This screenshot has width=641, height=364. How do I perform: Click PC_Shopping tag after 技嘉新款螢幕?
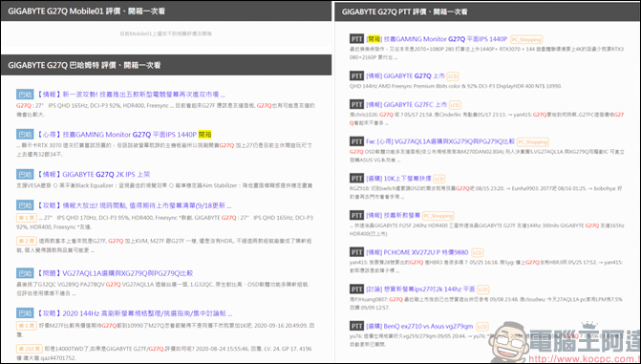click(438, 216)
